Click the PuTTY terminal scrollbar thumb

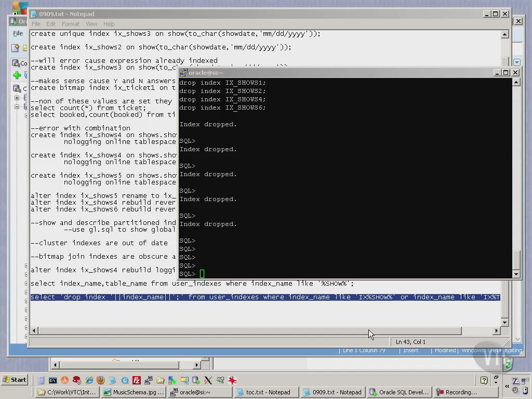[516, 260]
